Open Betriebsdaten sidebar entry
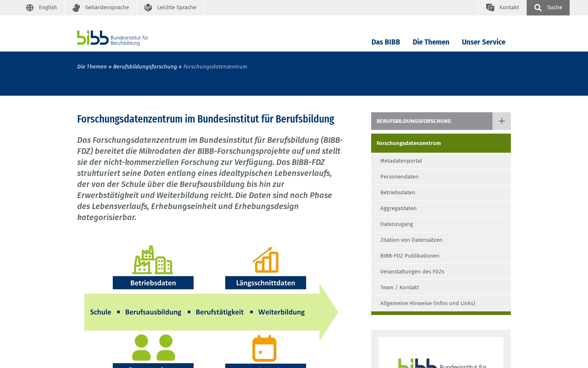 pyautogui.click(x=441, y=192)
